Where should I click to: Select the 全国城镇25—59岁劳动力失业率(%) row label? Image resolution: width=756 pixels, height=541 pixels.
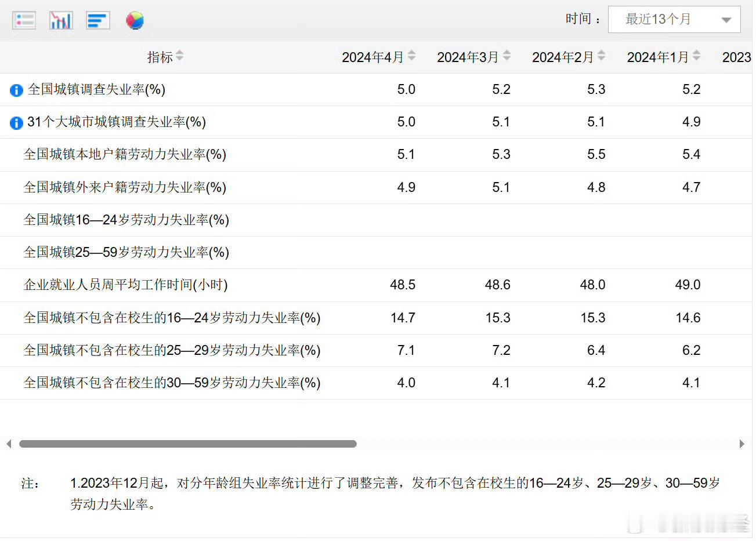[x=126, y=252]
